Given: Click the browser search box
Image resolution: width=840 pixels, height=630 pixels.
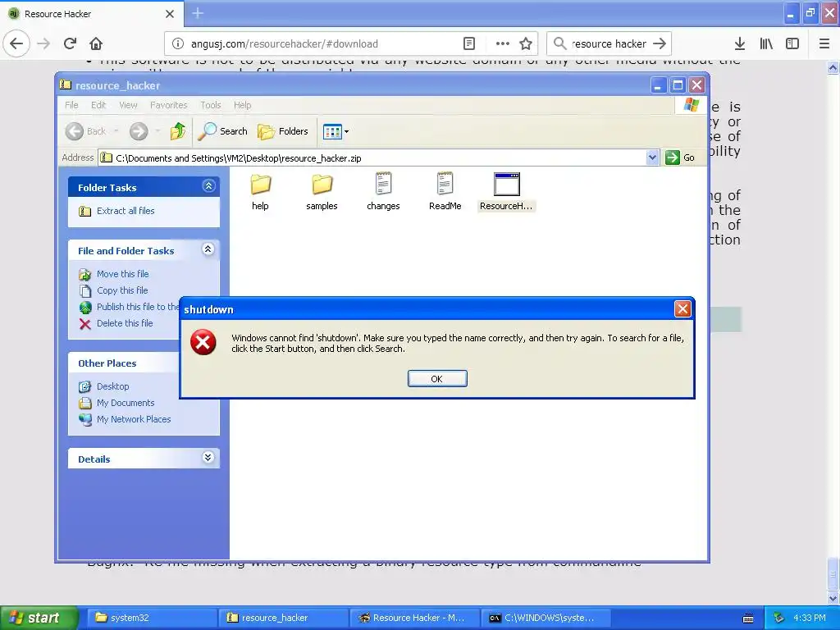Looking at the screenshot, I should pyautogui.click(x=609, y=44).
